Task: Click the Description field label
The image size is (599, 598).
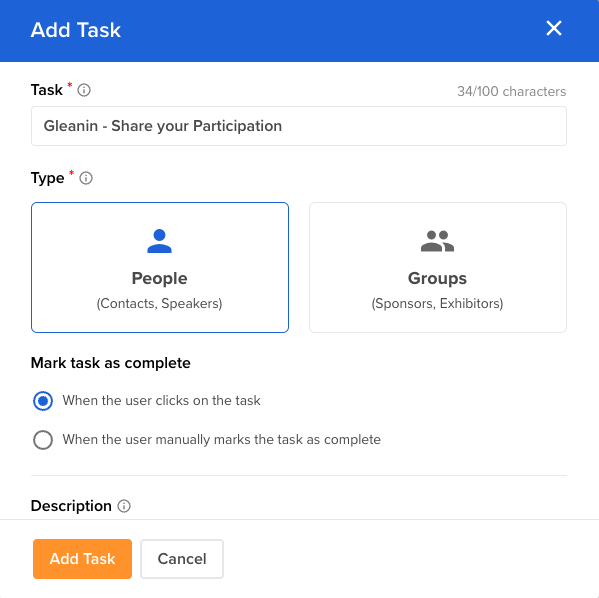Action: (71, 506)
